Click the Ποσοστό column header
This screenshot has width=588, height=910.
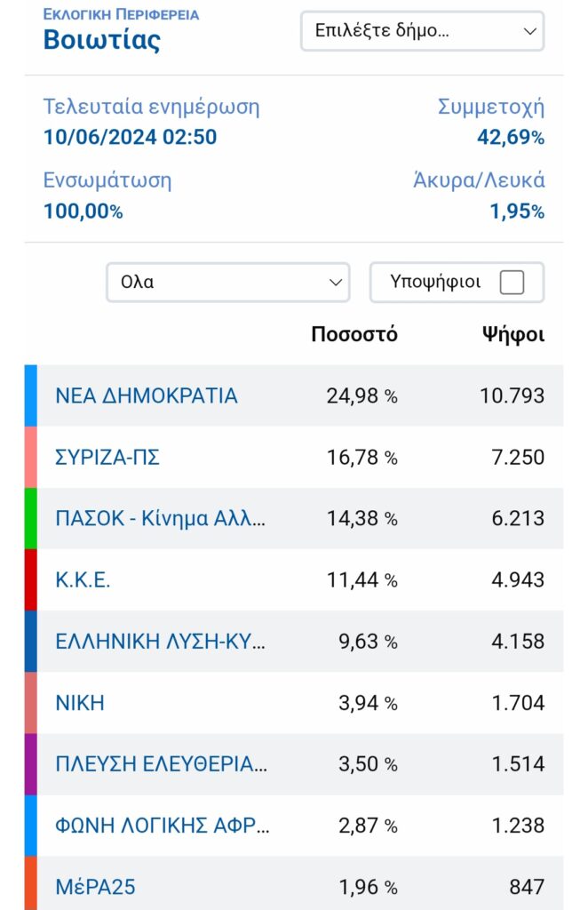pyautogui.click(x=354, y=334)
